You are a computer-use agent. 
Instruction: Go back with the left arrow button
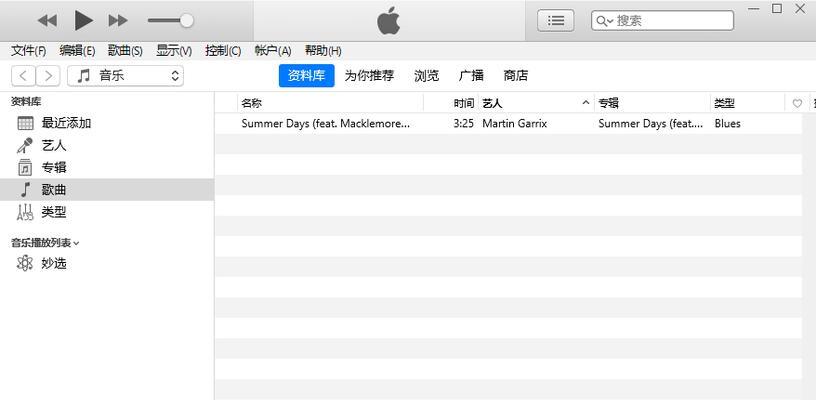23,76
